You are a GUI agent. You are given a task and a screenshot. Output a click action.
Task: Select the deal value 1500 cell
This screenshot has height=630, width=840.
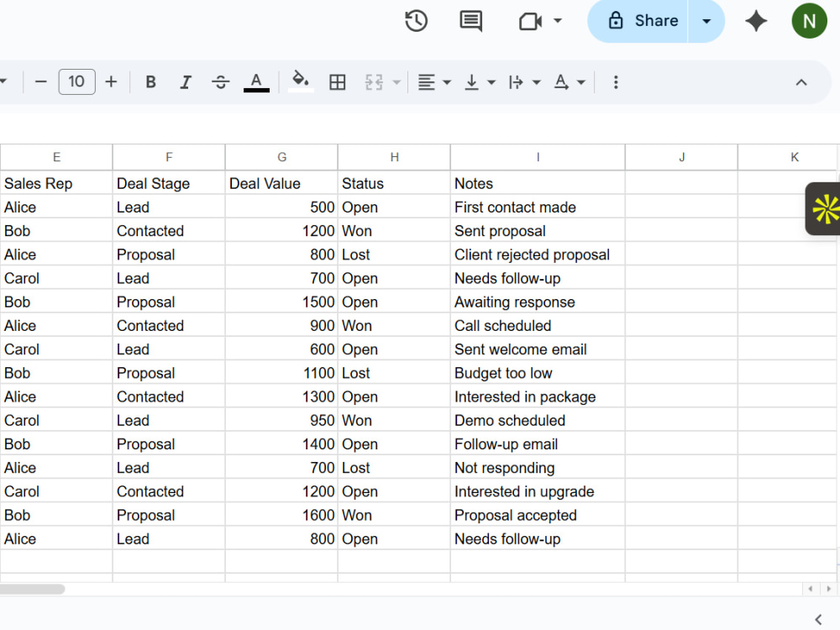281,302
